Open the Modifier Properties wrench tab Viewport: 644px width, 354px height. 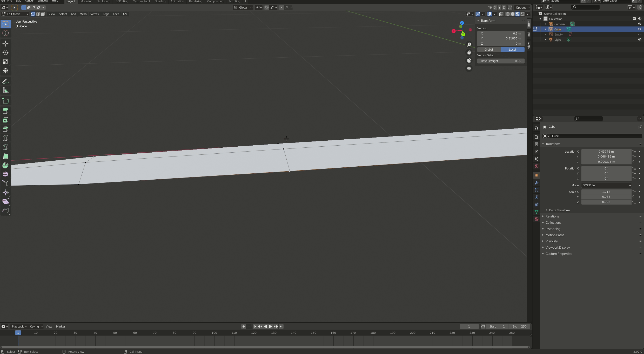tap(536, 183)
